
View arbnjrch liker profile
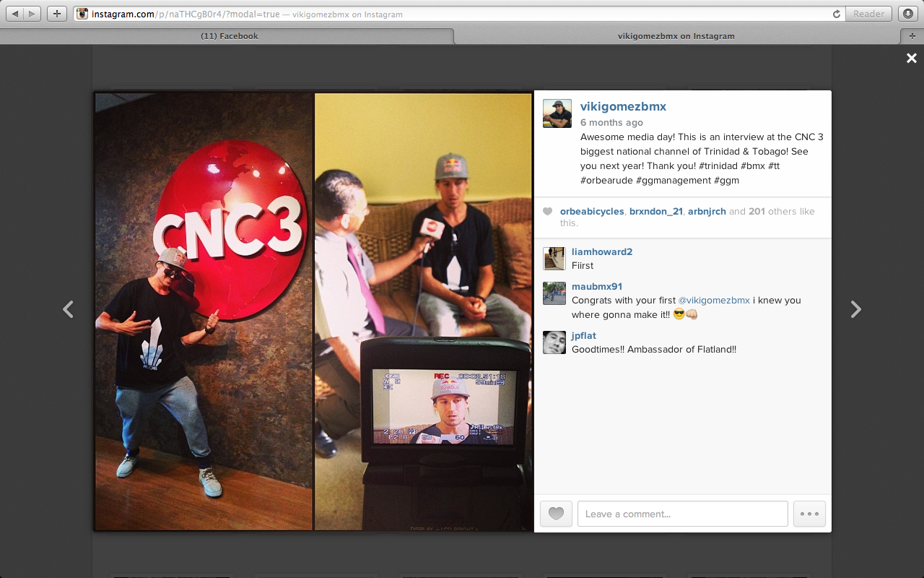[x=707, y=212]
